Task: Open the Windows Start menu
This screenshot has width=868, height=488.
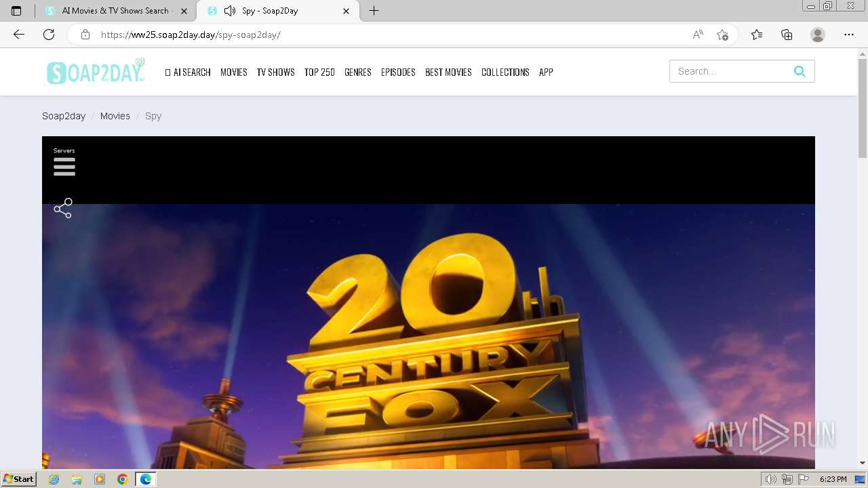Action: [x=19, y=479]
